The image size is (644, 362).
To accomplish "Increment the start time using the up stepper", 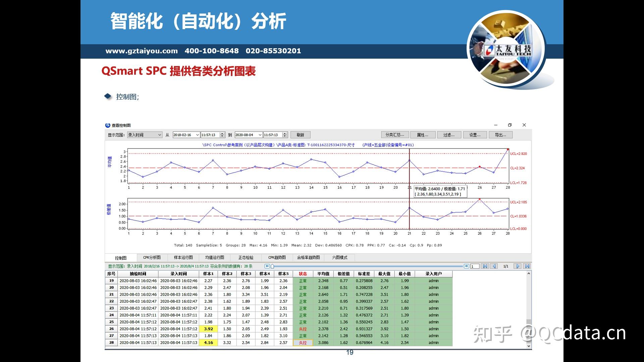I will pos(222,133).
